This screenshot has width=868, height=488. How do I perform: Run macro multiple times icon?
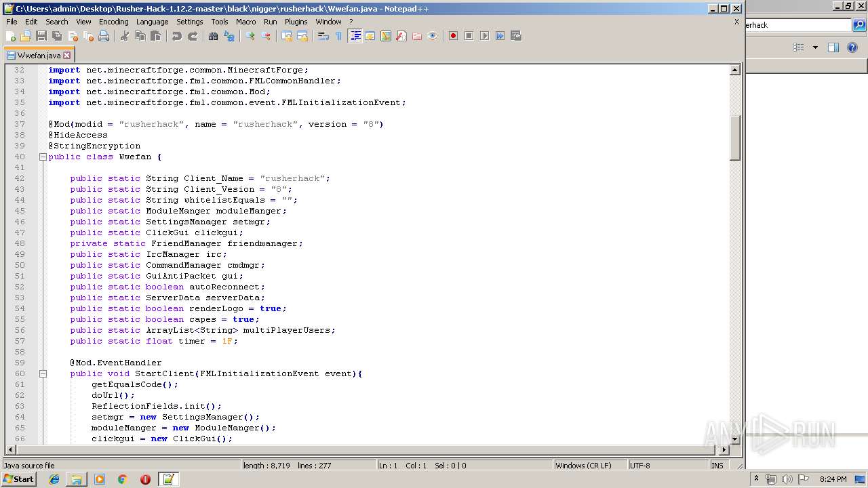(x=500, y=36)
